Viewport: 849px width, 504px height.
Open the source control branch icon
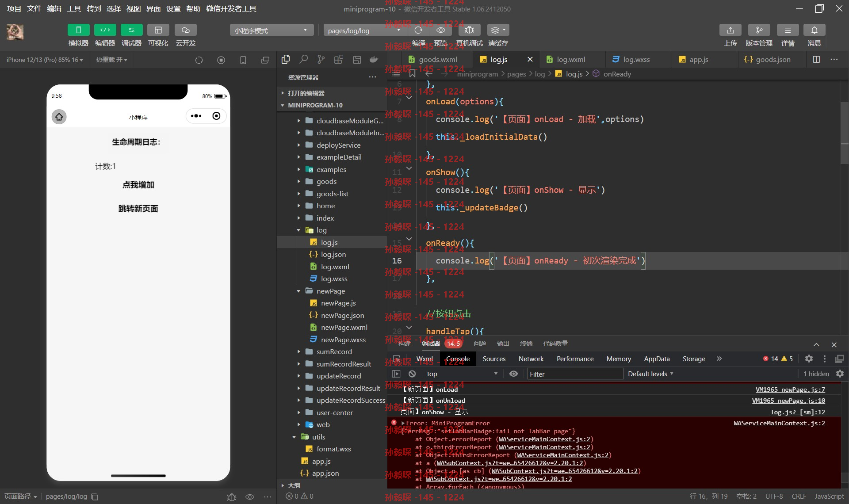(321, 59)
